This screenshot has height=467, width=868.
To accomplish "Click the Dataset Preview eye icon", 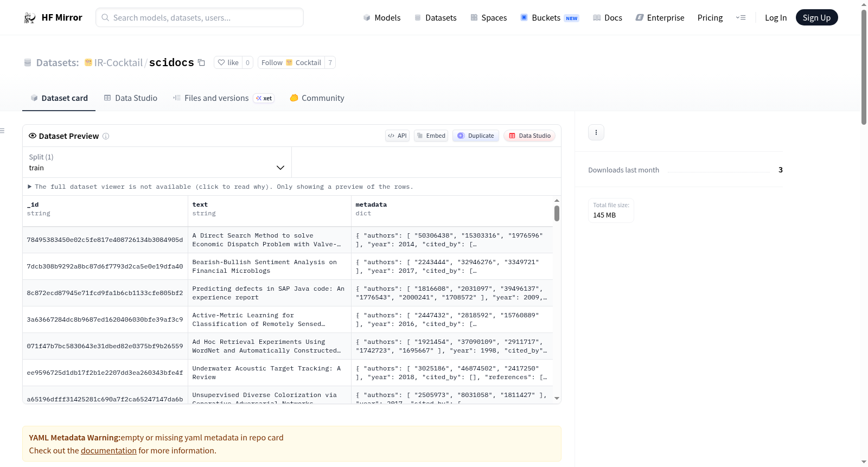I will 33,136.
